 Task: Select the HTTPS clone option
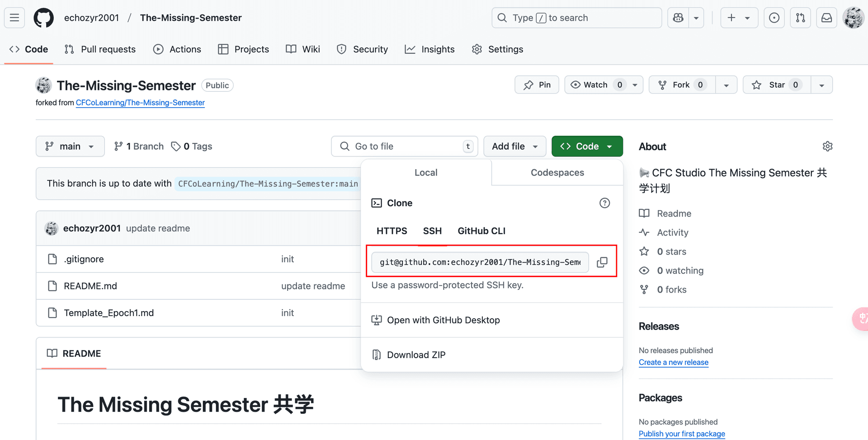tap(392, 231)
